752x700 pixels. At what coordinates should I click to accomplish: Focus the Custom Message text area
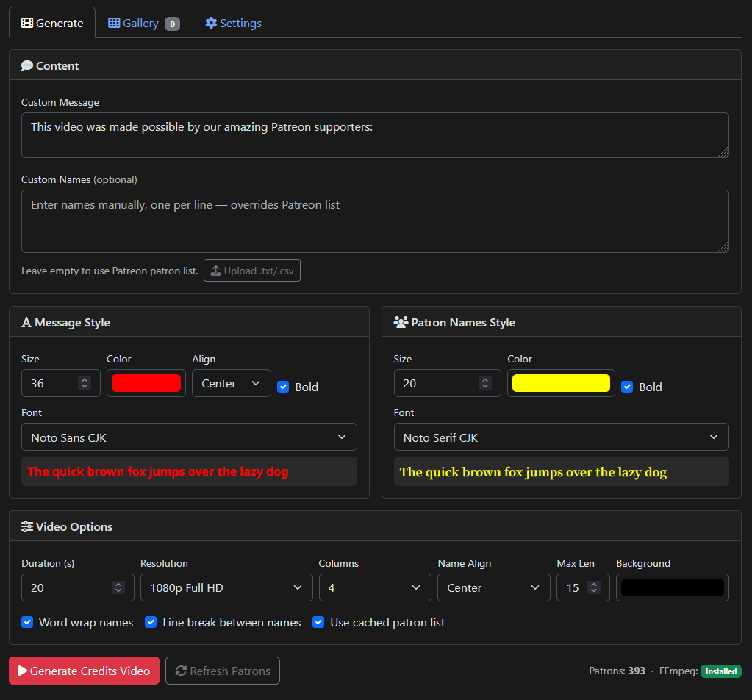[375, 135]
